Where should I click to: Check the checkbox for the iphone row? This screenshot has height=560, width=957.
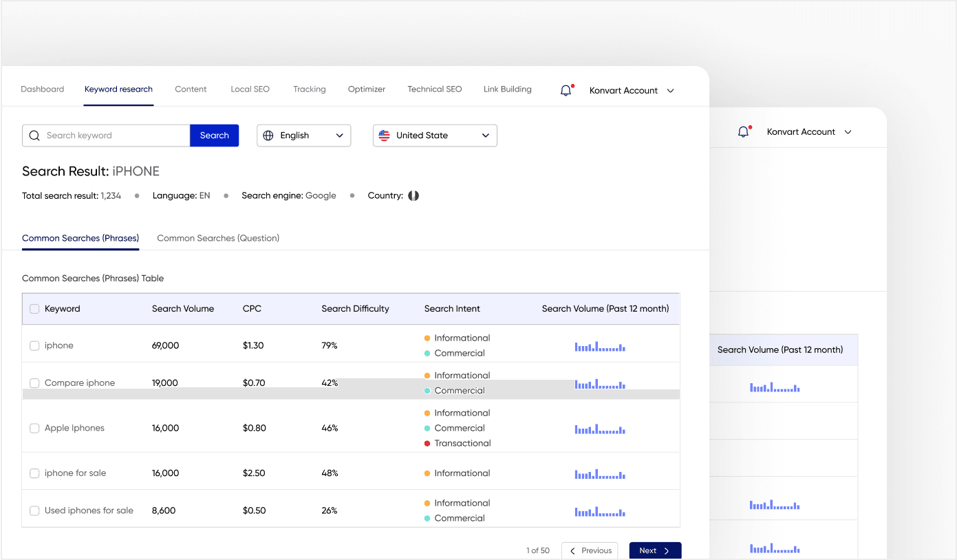click(34, 345)
